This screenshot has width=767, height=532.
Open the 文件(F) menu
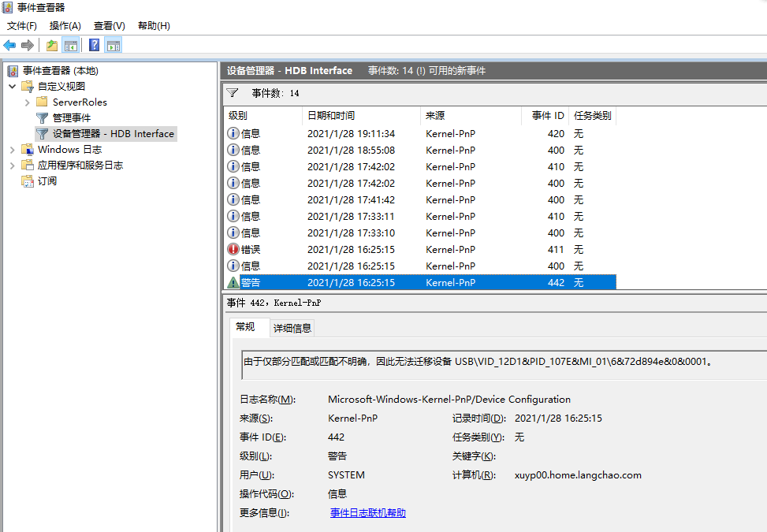click(x=22, y=26)
